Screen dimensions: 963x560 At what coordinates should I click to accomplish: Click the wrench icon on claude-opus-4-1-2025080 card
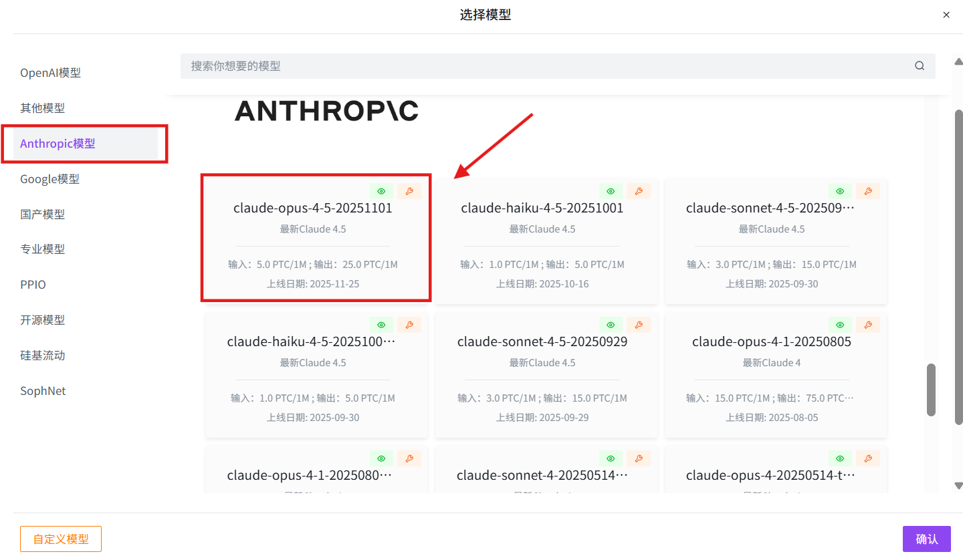409,458
